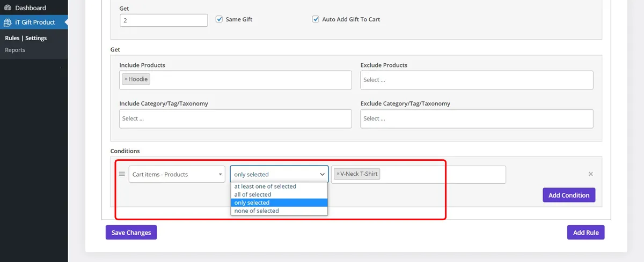Screen dimensions: 644x262
Task: Focus the Get quantity input field
Action: [x=164, y=20]
